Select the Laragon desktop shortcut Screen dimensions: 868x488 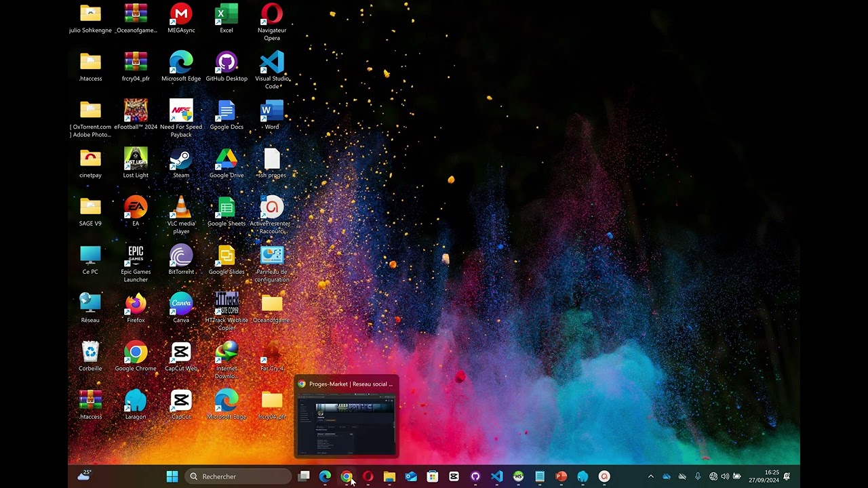tap(136, 405)
